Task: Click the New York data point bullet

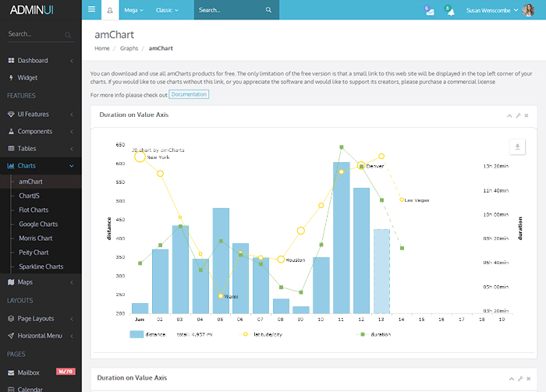Action: [140, 157]
